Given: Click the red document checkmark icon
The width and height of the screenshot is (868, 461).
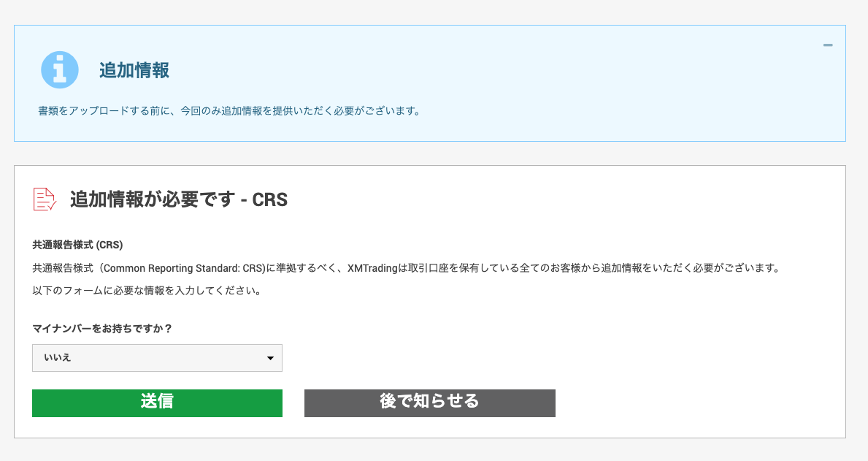Looking at the screenshot, I should (x=45, y=199).
